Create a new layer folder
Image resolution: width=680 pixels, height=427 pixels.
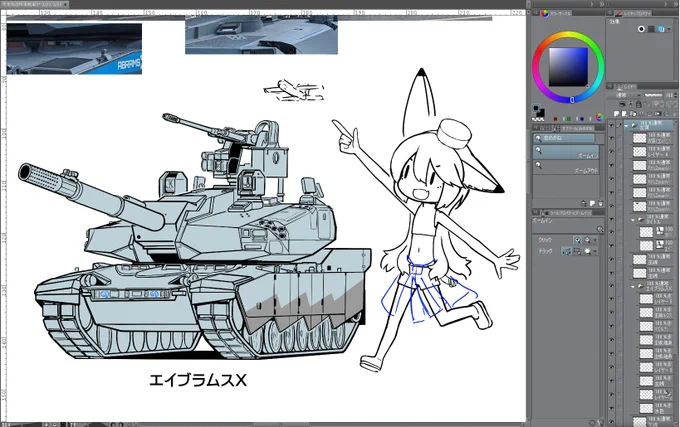pyautogui.click(x=633, y=114)
